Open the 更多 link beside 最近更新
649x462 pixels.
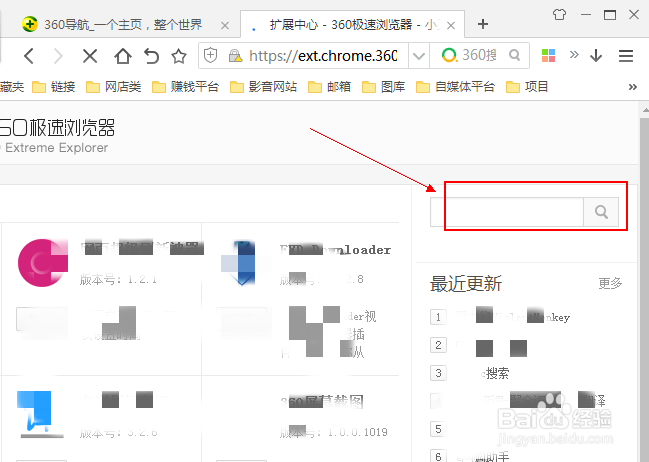610,284
